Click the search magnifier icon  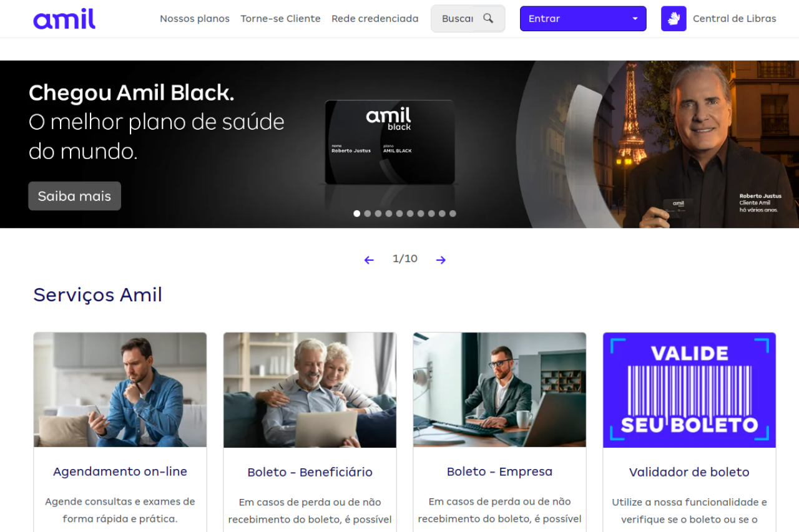[488, 19]
